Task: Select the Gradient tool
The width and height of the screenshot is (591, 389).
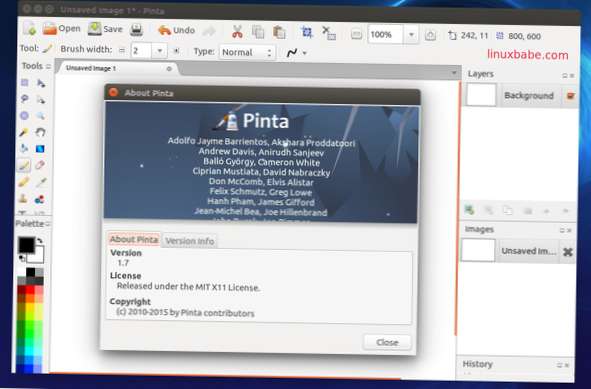Action: (40, 149)
